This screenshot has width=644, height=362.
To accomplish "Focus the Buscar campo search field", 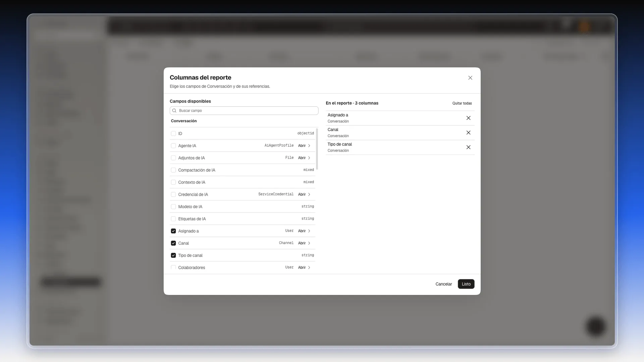I will [244, 111].
